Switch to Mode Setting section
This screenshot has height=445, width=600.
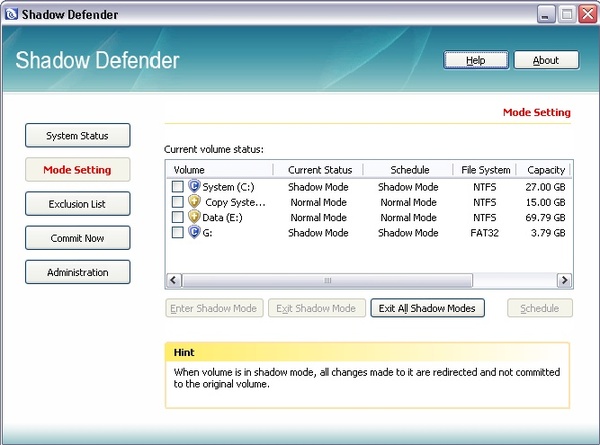coord(78,170)
